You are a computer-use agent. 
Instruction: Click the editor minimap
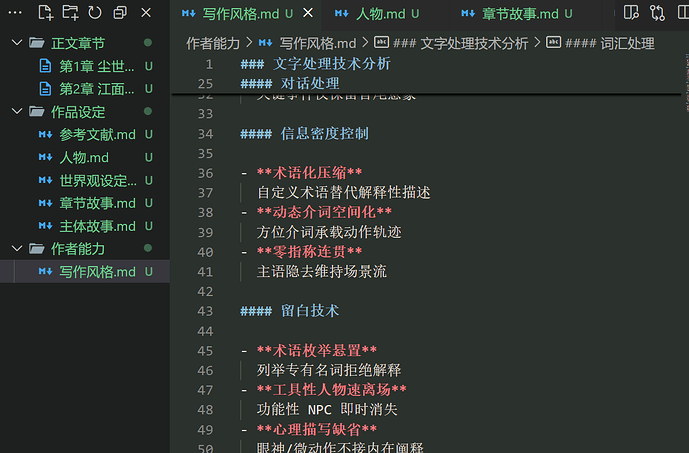[686, 83]
